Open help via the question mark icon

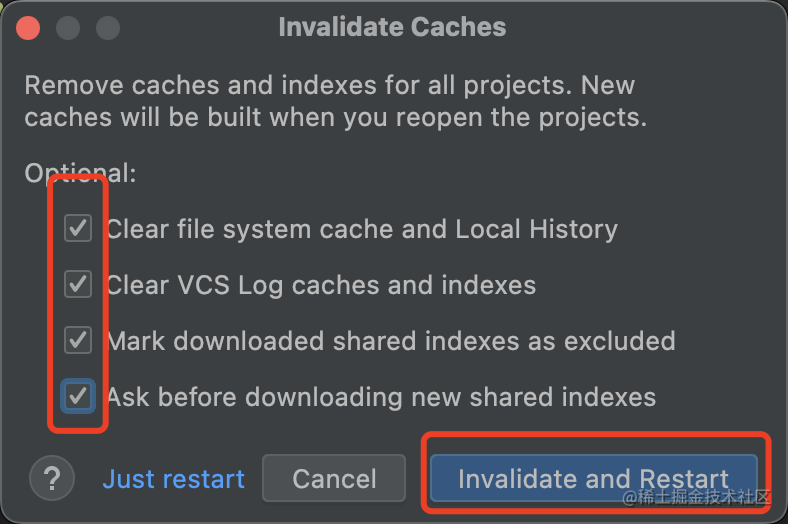(x=52, y=478)
